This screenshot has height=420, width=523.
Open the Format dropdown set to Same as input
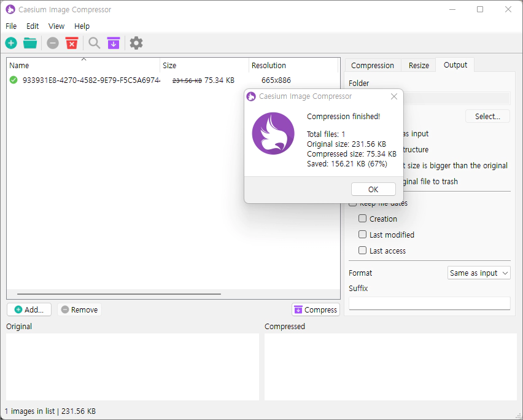pos(479,273)
